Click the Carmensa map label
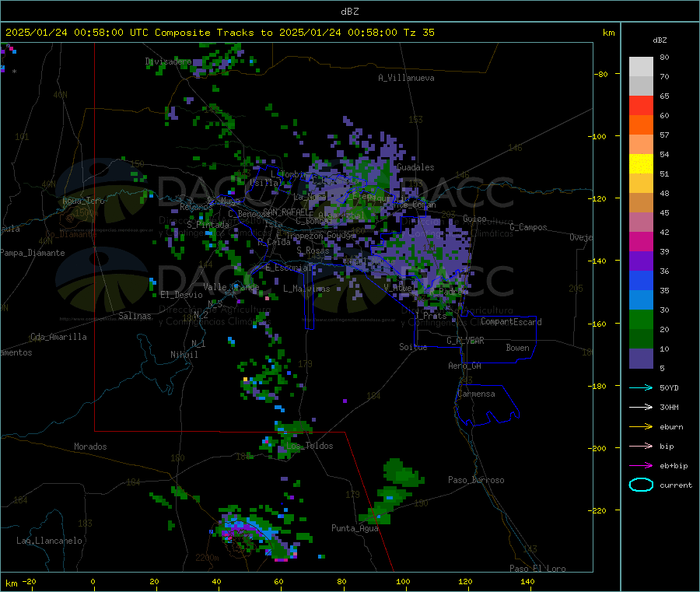This screenshot has height=592, width=700. click(x=476, y=394)
